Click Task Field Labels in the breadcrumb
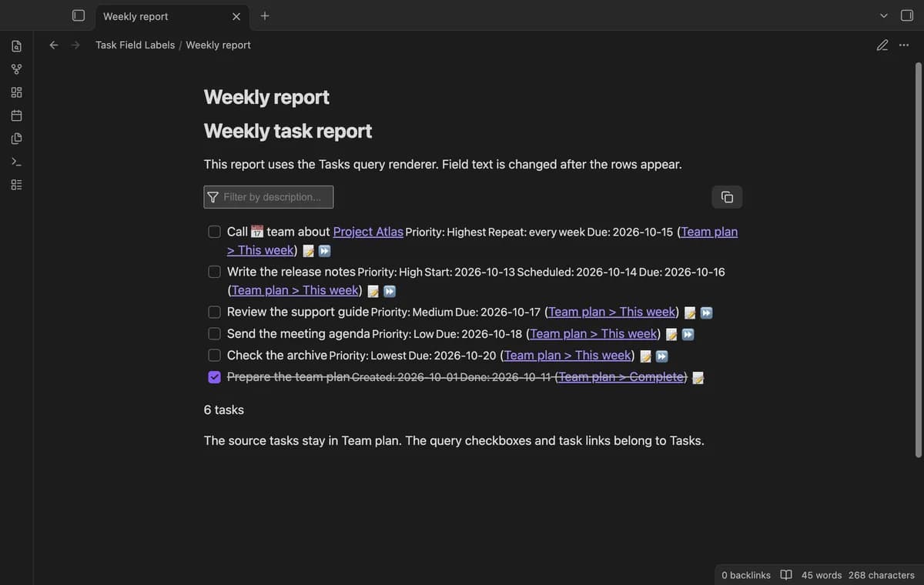The width and height of the screenshot is (924, 585). pos(136,45)
